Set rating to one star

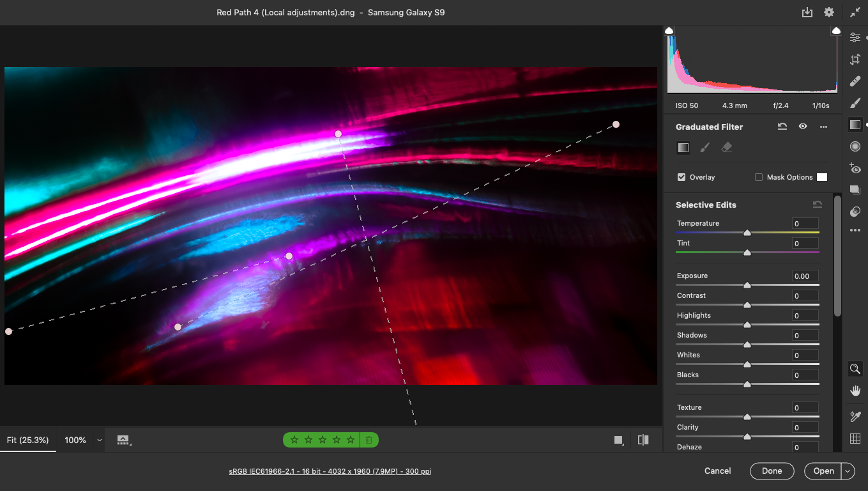(294, 440)
